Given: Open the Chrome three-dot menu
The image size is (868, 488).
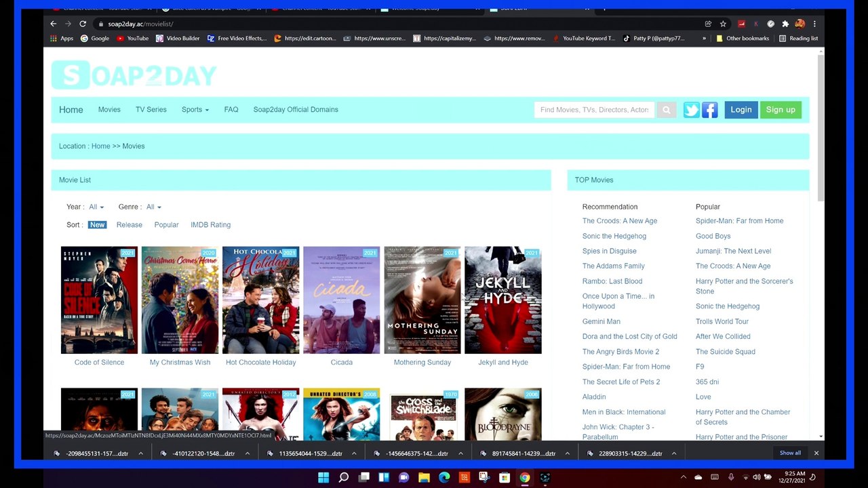Looking at the screenshot, I should (x=814, y=24).
